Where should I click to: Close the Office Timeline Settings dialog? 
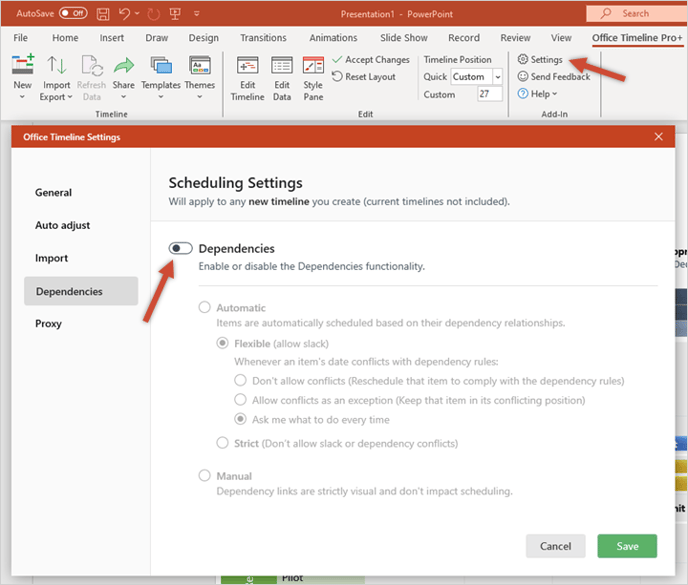click(659, 136)
